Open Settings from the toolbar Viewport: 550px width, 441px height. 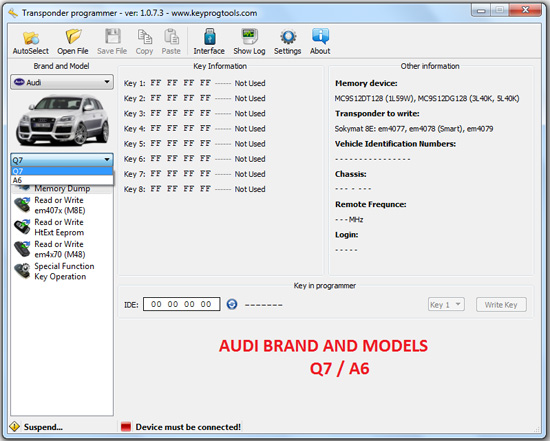(x=288, y=42)
